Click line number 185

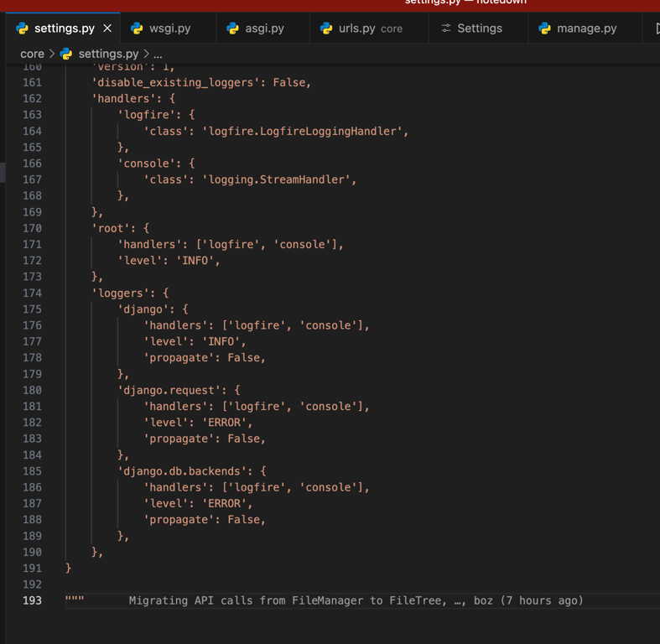tap(32, 471)
